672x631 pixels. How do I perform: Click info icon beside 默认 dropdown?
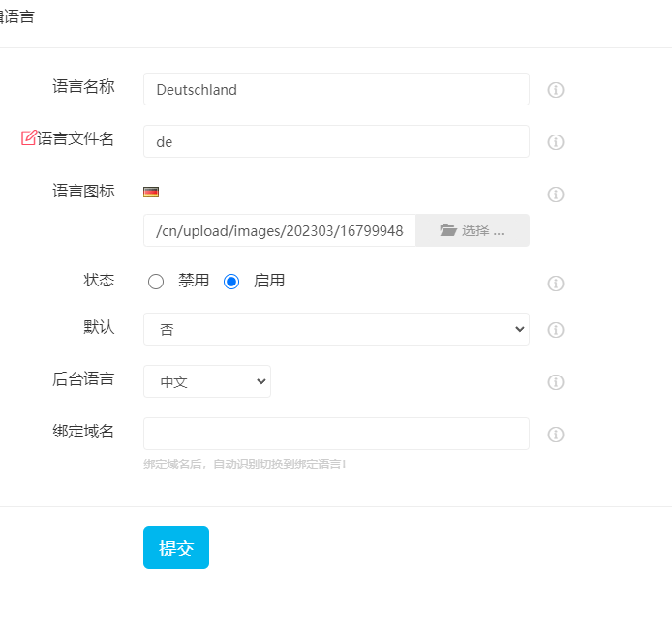(x=556, y=330)
